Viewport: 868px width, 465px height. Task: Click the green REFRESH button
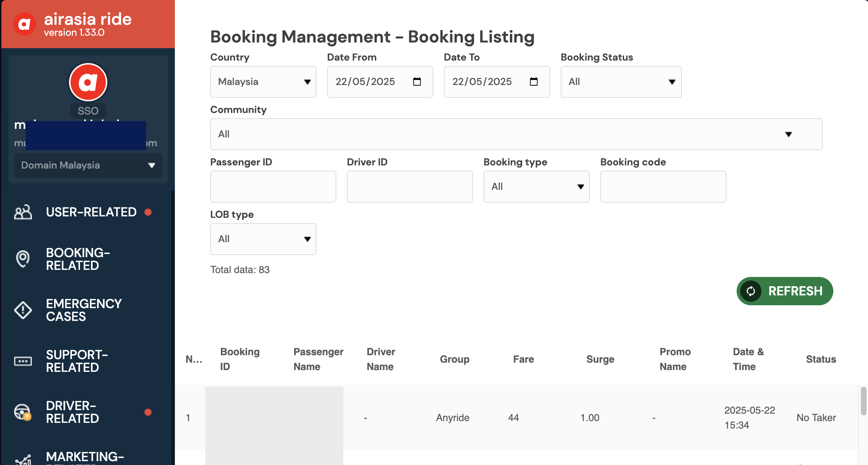coord(785,291)
